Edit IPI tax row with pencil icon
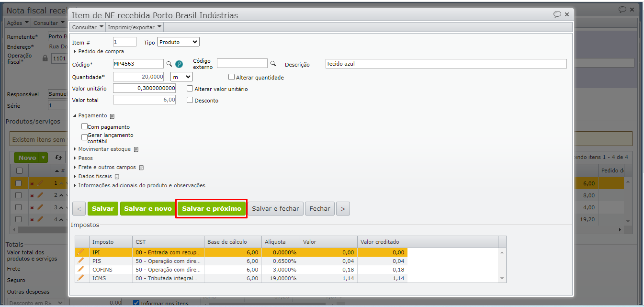Screen dimensions: 644x307 80,252
